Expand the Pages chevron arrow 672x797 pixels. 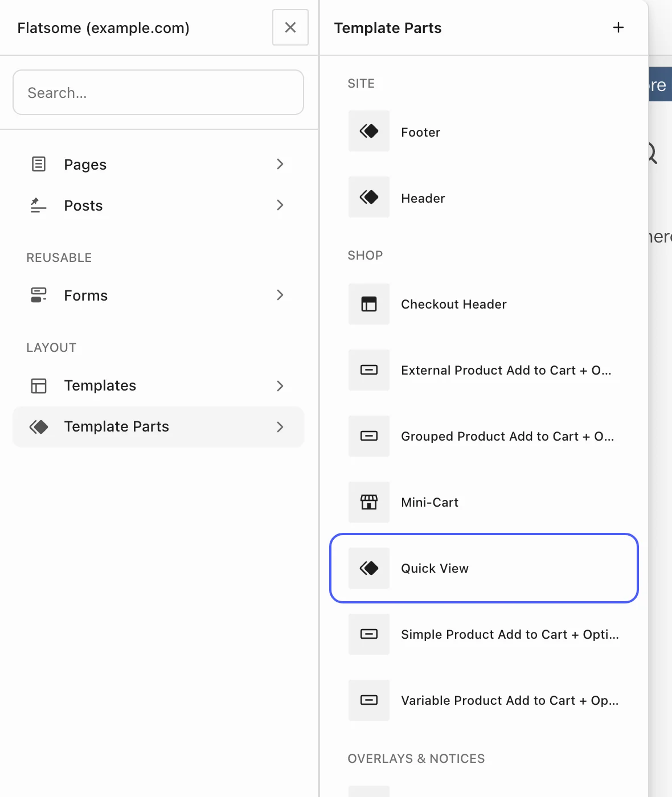280,164
